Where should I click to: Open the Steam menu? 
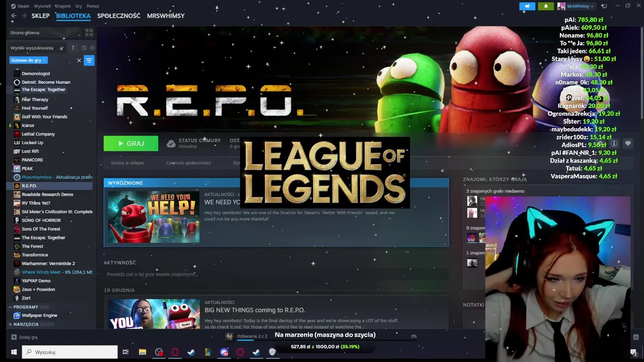pos(23,6)
